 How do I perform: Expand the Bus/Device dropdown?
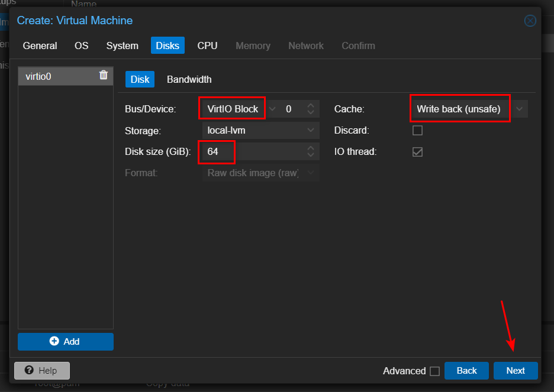(272, 109)
